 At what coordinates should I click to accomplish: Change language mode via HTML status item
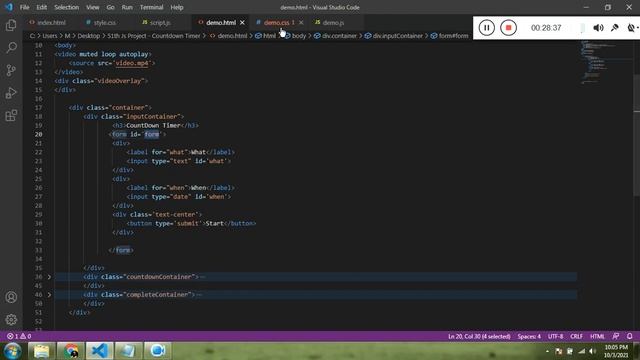(x=597, y=336)
